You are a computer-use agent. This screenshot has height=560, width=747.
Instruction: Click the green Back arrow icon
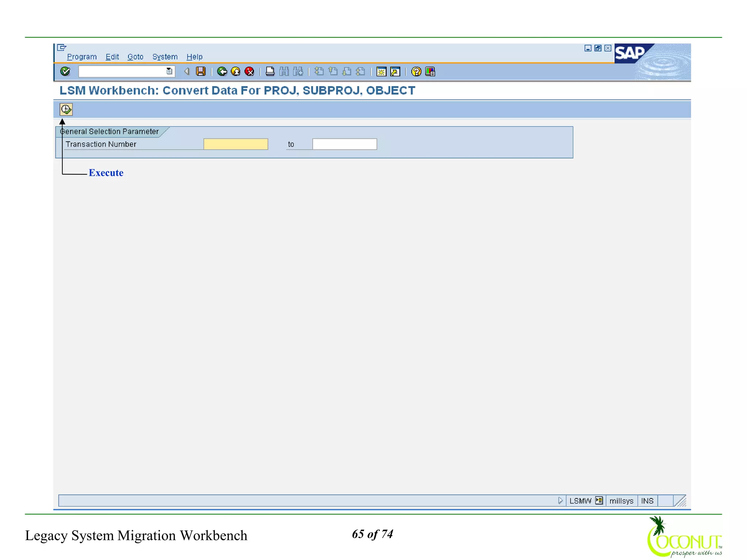(222, 71)
